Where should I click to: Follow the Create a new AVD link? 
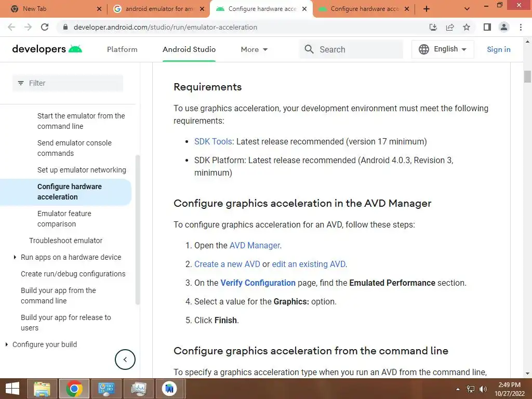pos(227,264)
